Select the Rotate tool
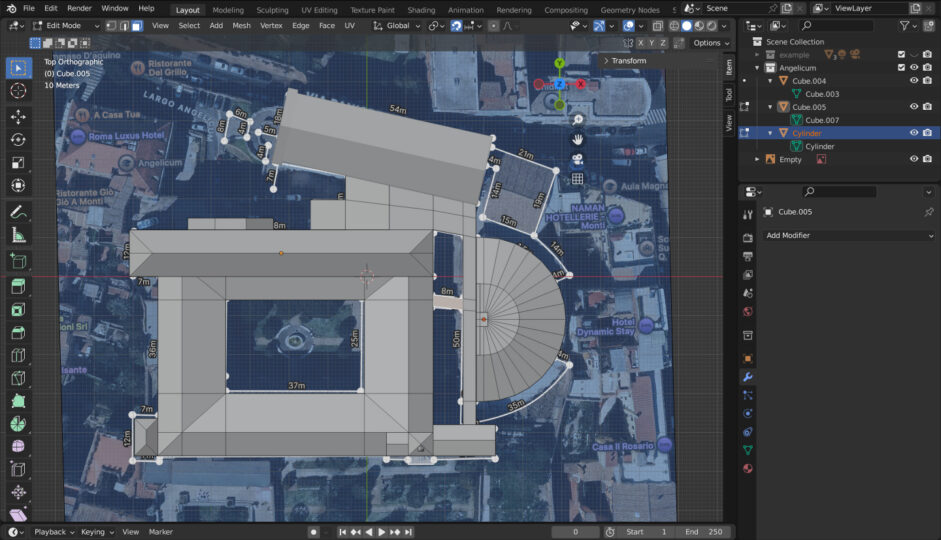This screenshot has width=941, height=540. click(18, 139)
